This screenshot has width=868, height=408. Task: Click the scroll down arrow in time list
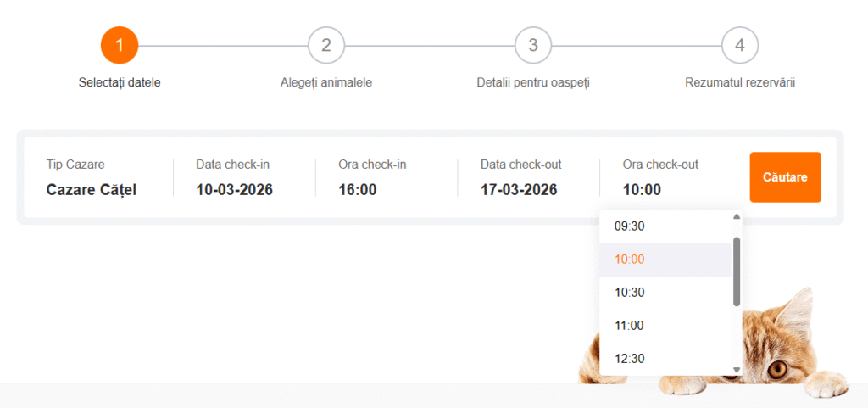[x=737, y=370]
